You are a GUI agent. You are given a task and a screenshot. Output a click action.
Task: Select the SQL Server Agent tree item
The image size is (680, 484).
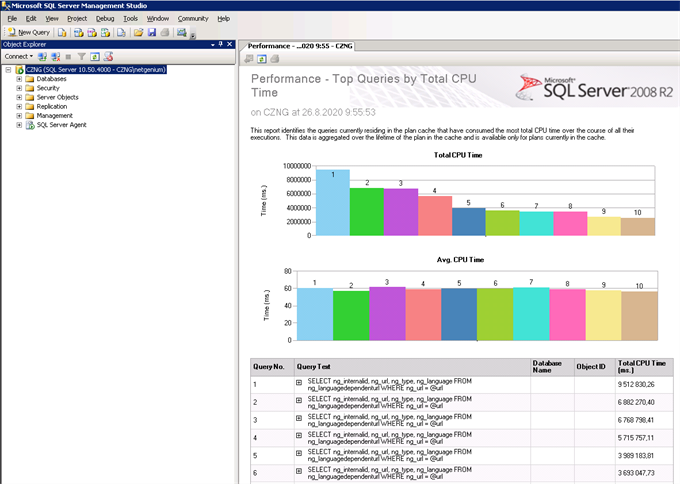pyautogui.click(x=61, y=125)
